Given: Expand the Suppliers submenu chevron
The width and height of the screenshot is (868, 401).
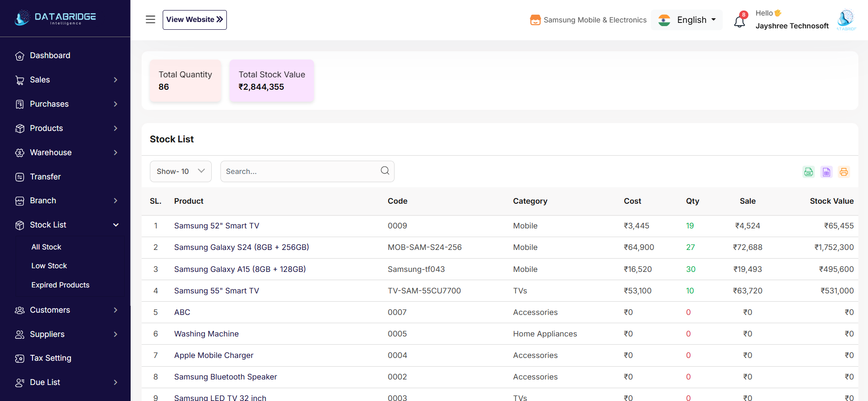Looking at the screenshot, I should pyautogui.click(x=115, y=334).
